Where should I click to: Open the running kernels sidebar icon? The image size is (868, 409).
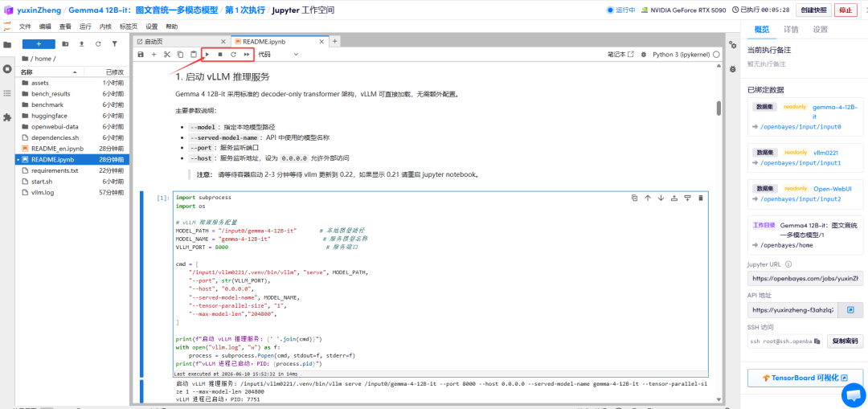coord(7,69)
